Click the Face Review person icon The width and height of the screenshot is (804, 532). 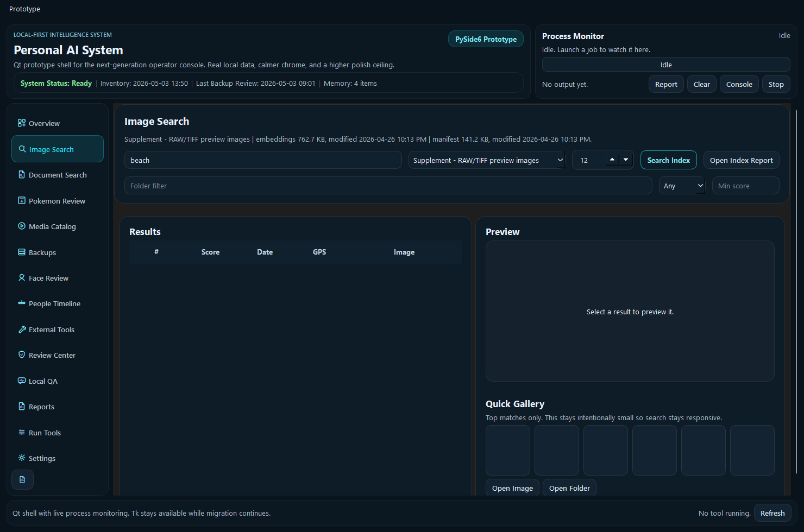click(22, 277)
